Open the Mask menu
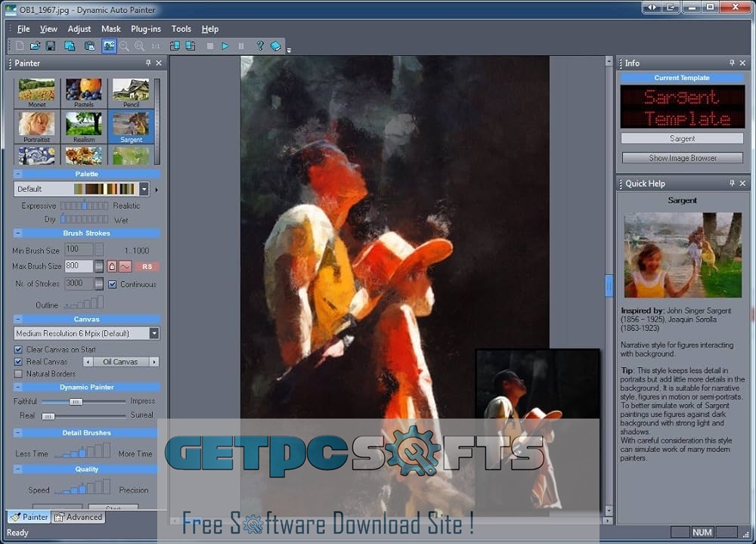The image size is (756, 544). click(111, 29)
